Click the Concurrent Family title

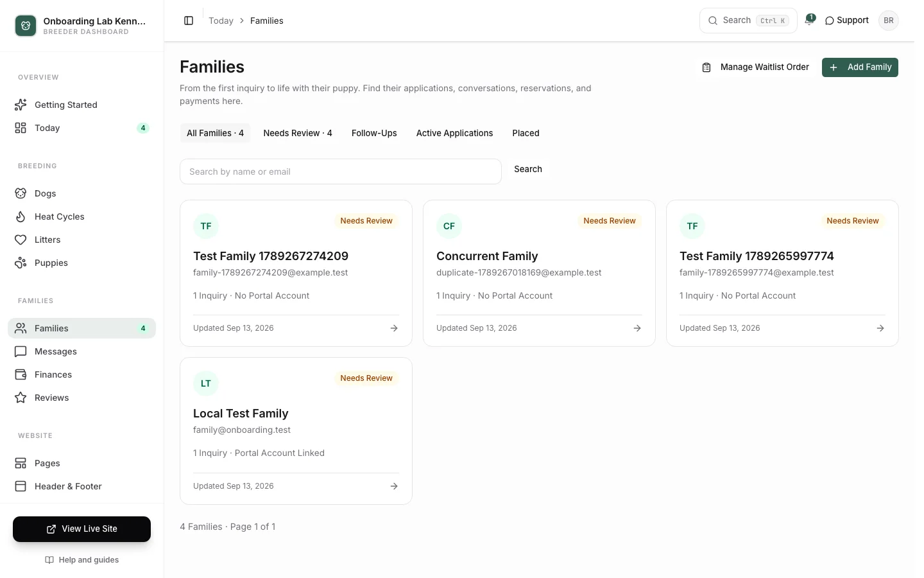pos(487,256)
